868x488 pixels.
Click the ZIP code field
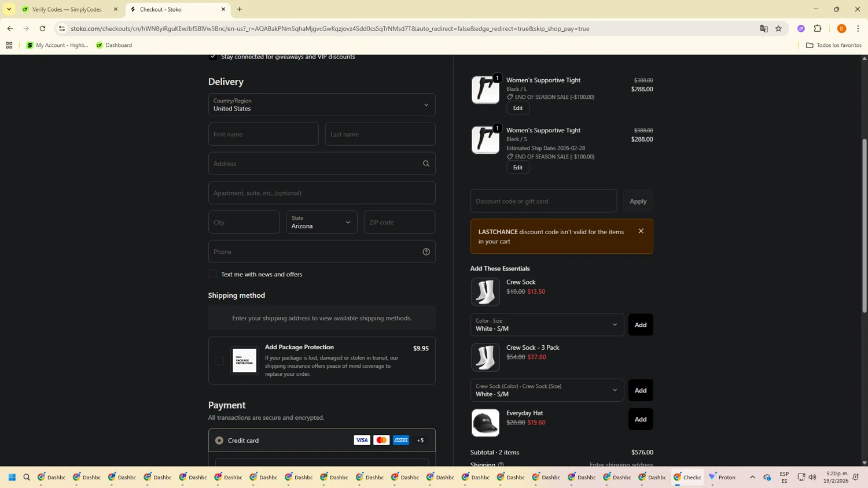pos(399,222)
